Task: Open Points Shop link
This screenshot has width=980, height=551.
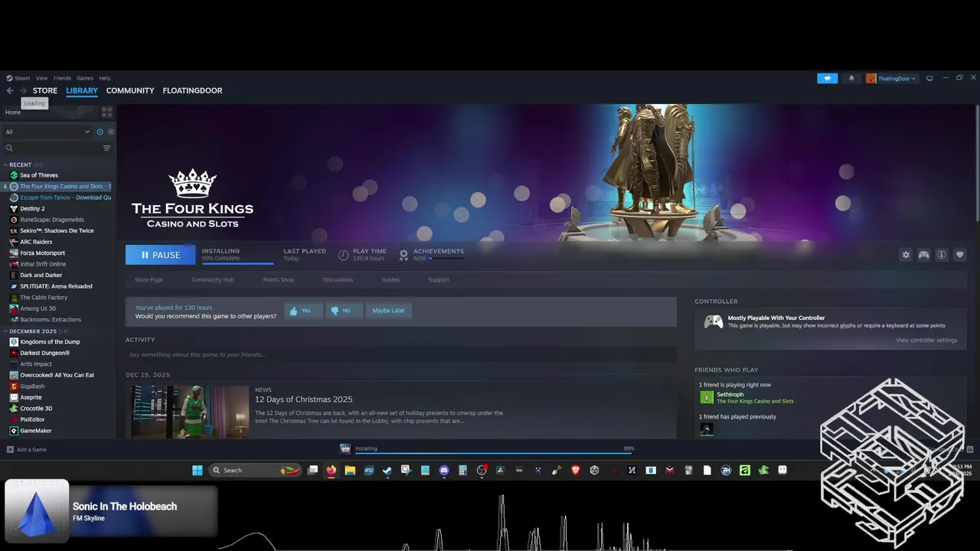Action: pos(279,279)
